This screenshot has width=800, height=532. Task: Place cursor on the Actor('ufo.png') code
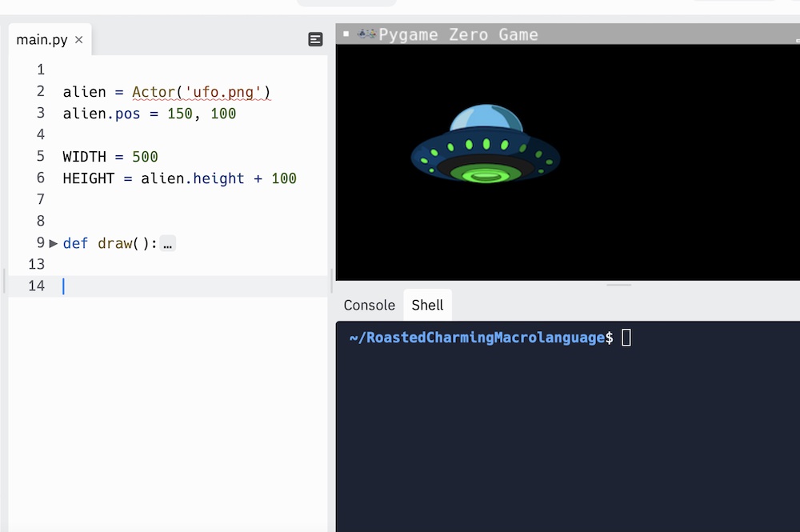click(x=201, y=92)
